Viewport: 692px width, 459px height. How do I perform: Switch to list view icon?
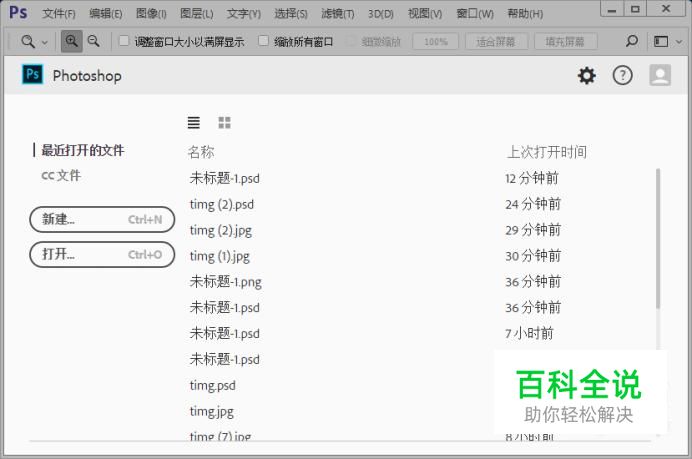tap(194, 122)
